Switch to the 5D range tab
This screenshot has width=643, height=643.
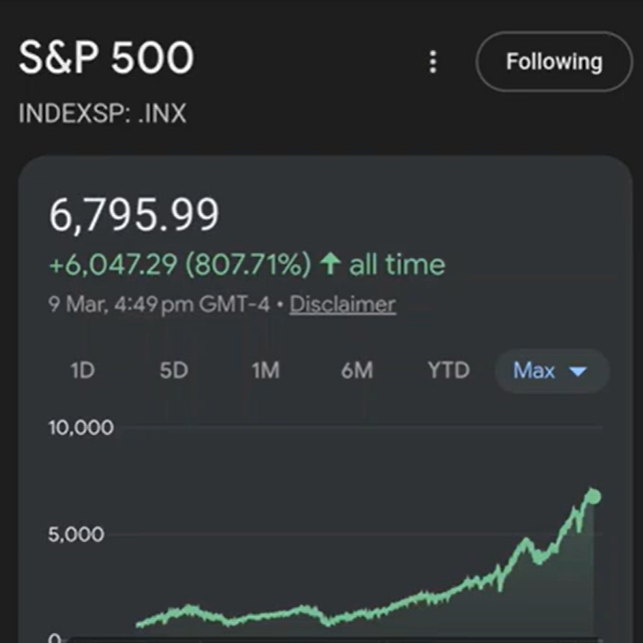[x=173, y=371]
